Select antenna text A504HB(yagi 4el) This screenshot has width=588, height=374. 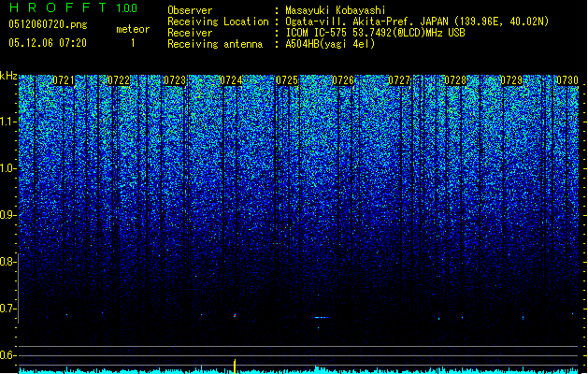[330, 44]
